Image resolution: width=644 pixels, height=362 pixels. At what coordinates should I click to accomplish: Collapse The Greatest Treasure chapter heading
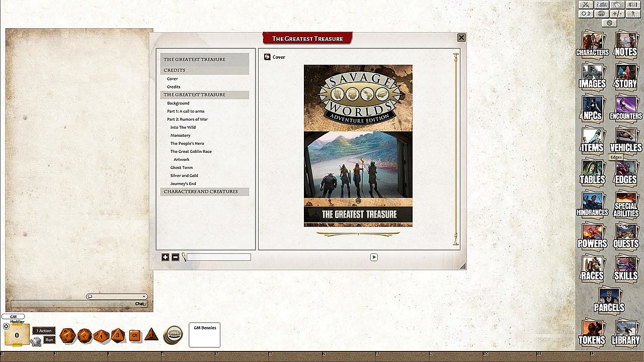tap(205, 95)
